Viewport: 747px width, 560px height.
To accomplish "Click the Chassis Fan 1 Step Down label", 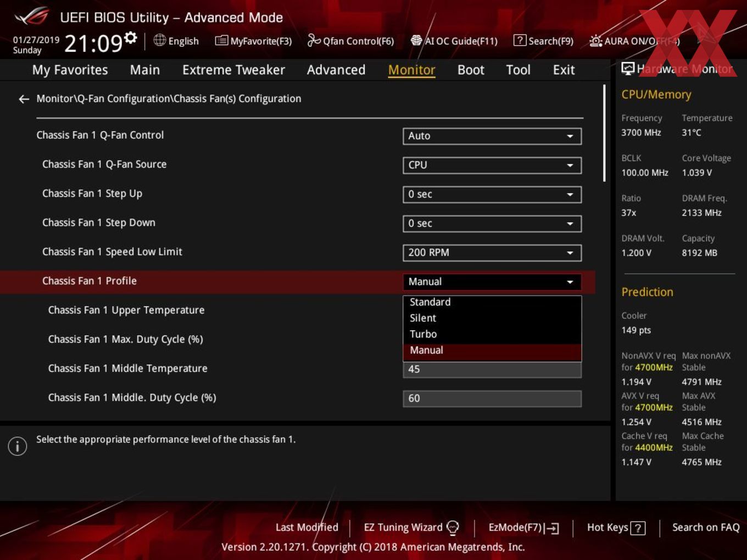I will [99, 222].
